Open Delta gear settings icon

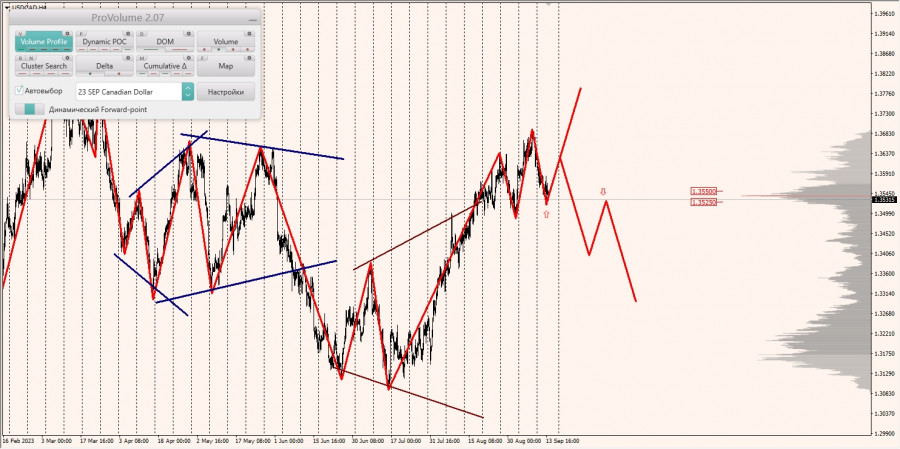[128, 58]
